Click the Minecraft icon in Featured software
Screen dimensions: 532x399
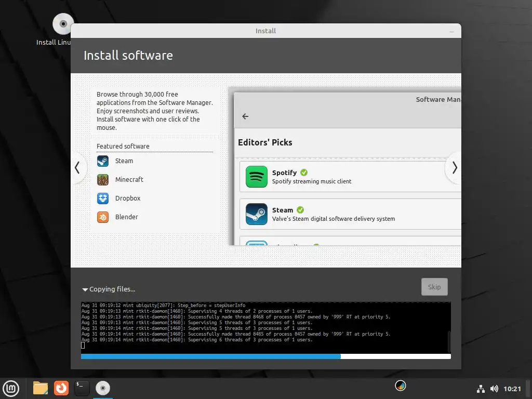[x=103, y=180]
